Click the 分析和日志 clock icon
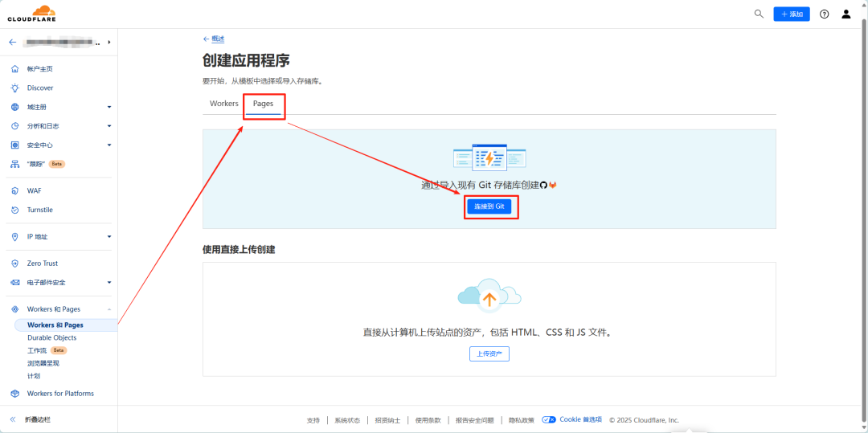868x433 pixels. click(x=15, y=126)
